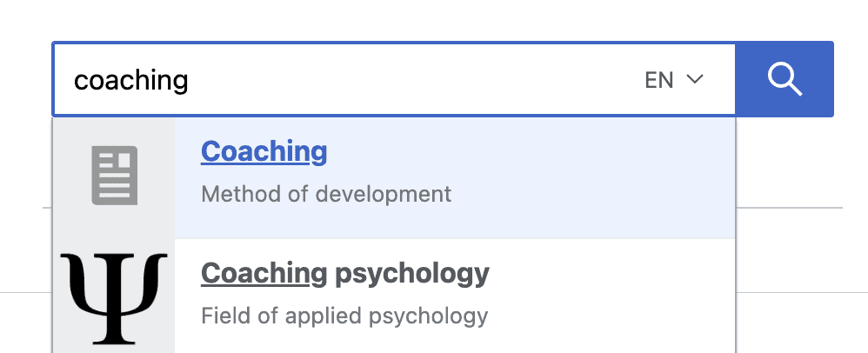Viewport: 868px width, 353px height.
Task: Click the Psi symbol thumbnail
Action: (x=114, y=296)
